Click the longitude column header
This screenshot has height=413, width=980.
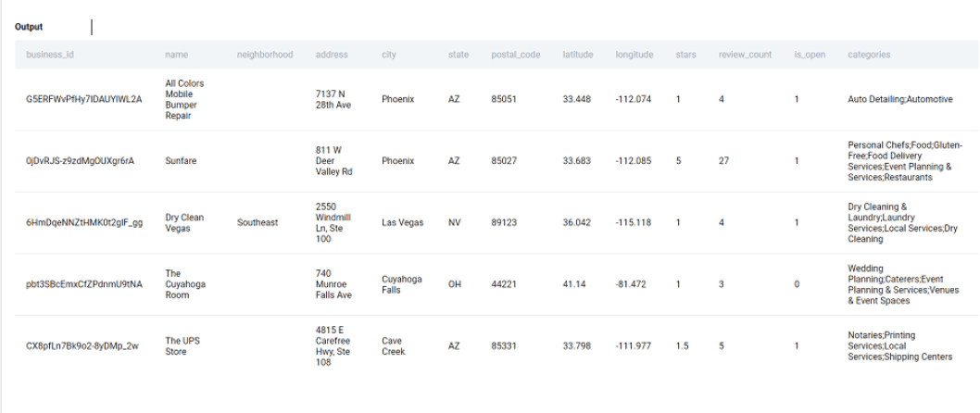pos(634,55)
